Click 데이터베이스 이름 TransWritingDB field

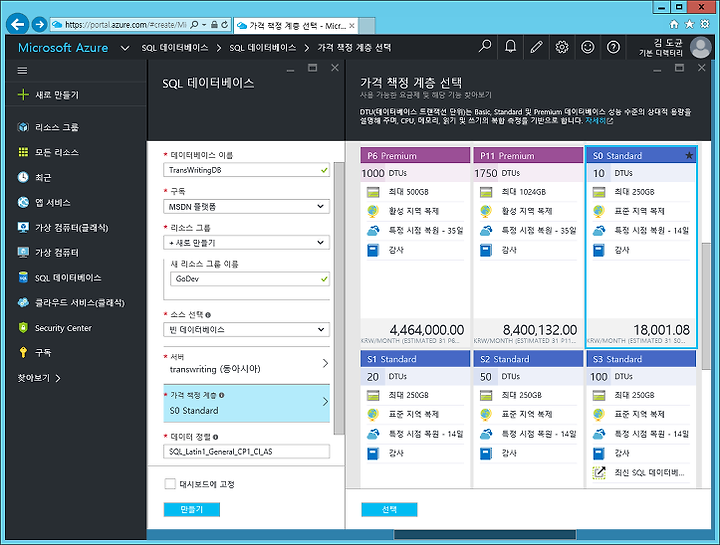click(246, 170)
